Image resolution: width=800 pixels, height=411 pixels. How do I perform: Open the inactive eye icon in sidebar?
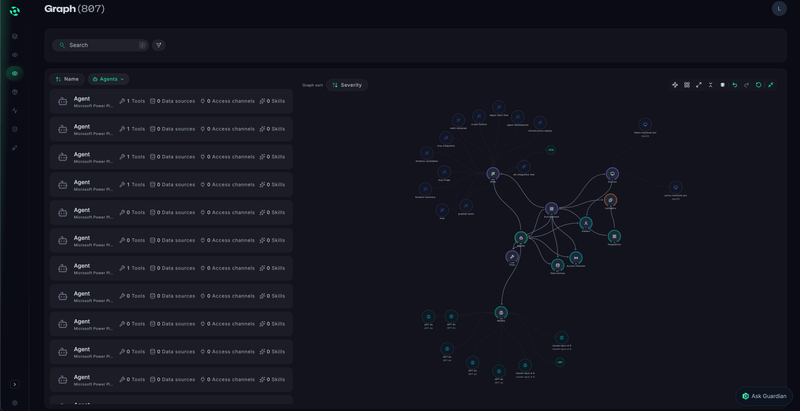point(15,55)
